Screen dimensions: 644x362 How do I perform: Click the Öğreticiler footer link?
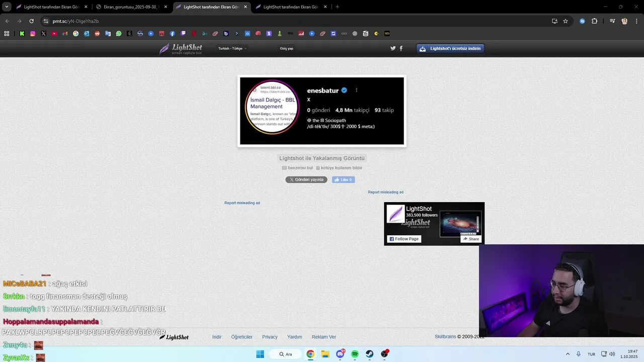(x=242, y=337)
